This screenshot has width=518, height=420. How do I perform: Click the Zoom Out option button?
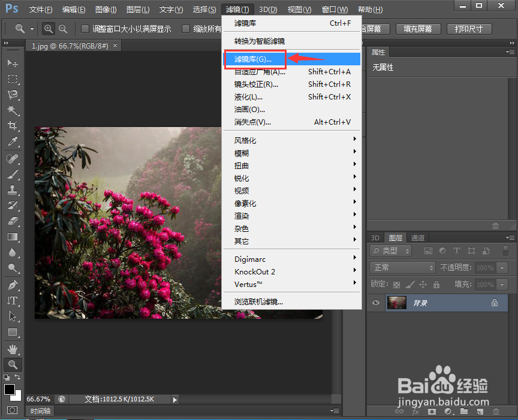pos(63,29)
